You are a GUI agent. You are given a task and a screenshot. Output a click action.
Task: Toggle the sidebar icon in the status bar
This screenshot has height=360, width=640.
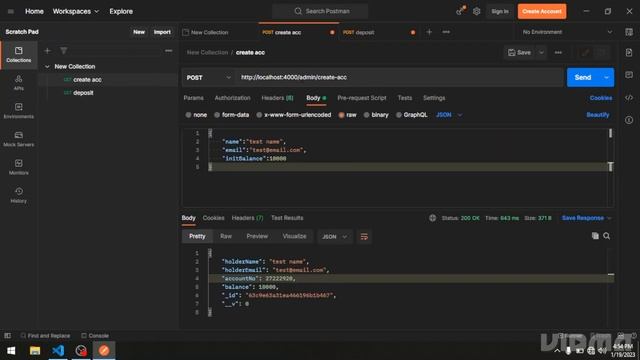click(7, 336)
